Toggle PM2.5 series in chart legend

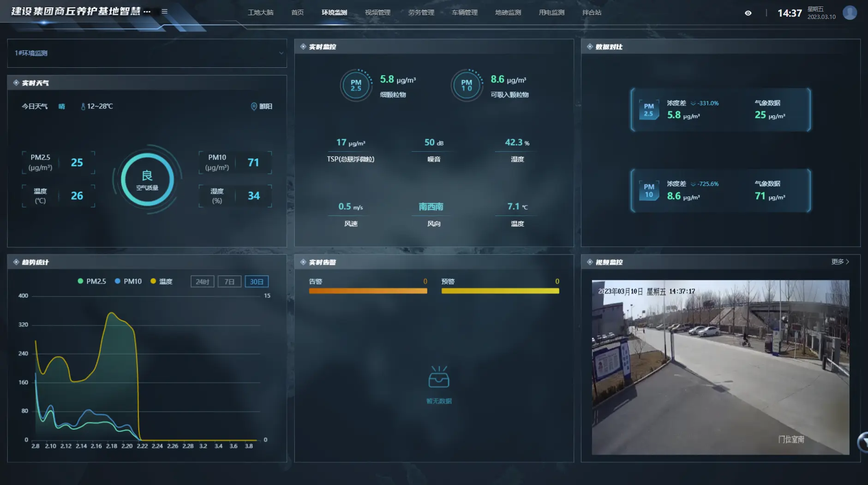click(92, 281)
